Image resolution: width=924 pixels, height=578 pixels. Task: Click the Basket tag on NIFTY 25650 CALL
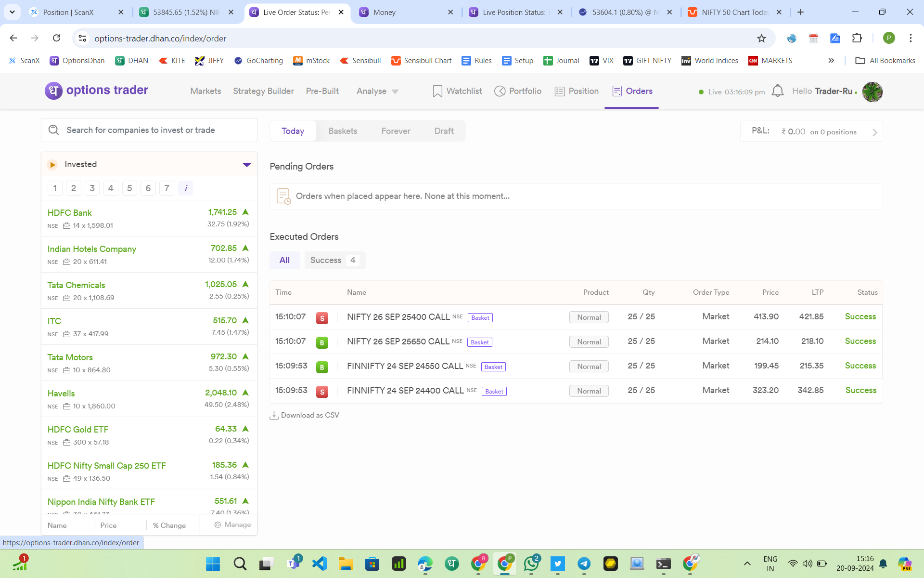(480, 342)
